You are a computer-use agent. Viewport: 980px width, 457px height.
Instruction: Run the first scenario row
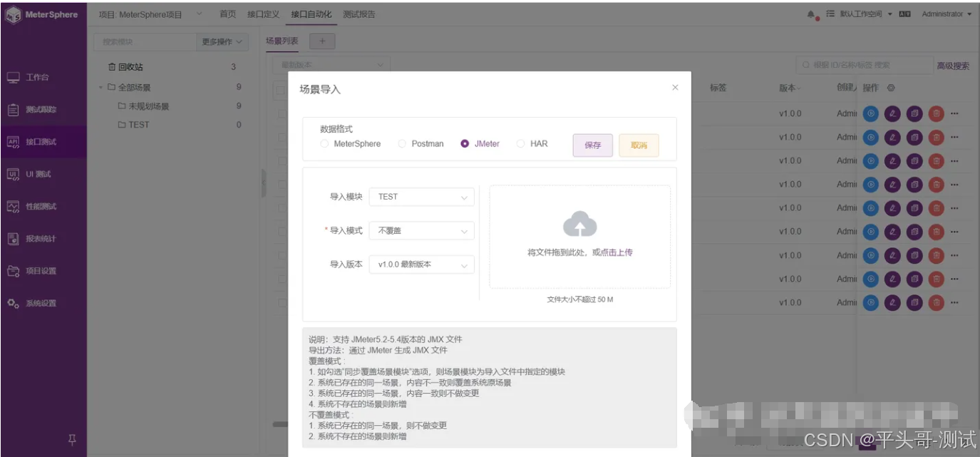click(870, 113)
